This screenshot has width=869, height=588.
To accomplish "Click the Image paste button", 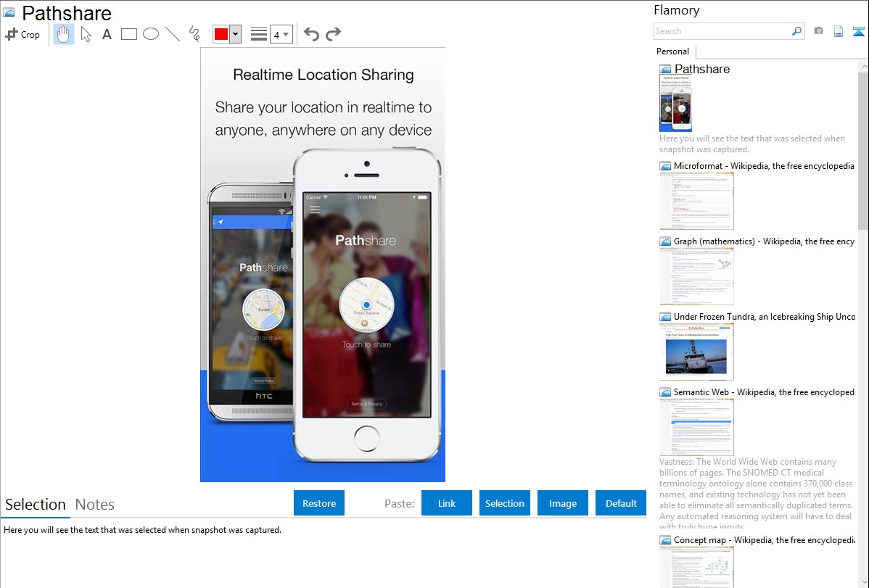I will point(563,503).
